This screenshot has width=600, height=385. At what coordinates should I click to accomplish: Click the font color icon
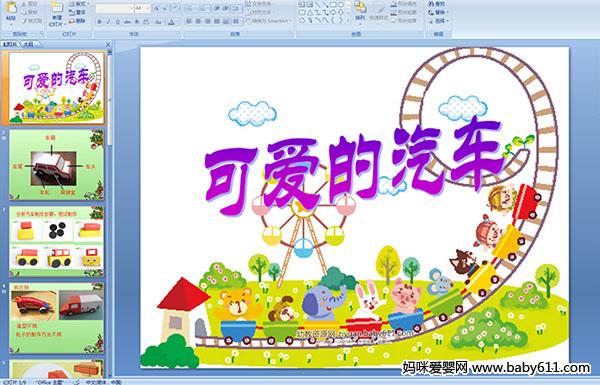pyautogui.click(x=171, y=22)
